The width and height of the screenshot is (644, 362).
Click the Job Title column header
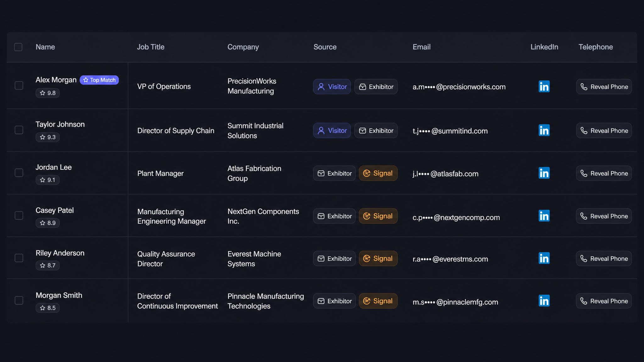point(151,47)
